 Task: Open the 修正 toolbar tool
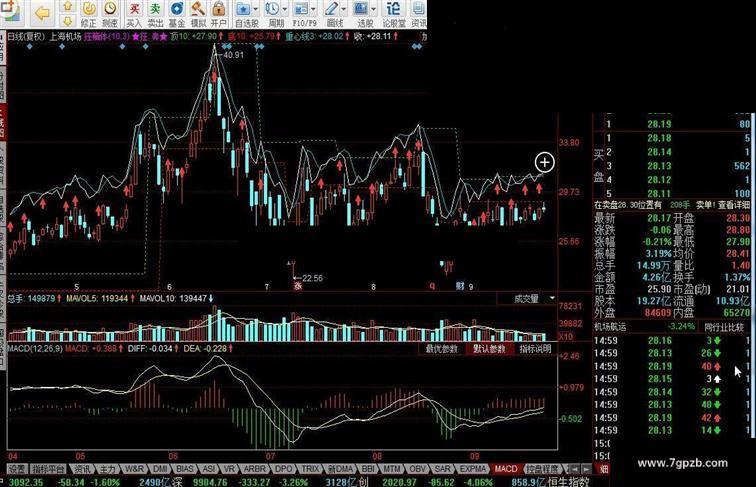click(x=88, y=14)
